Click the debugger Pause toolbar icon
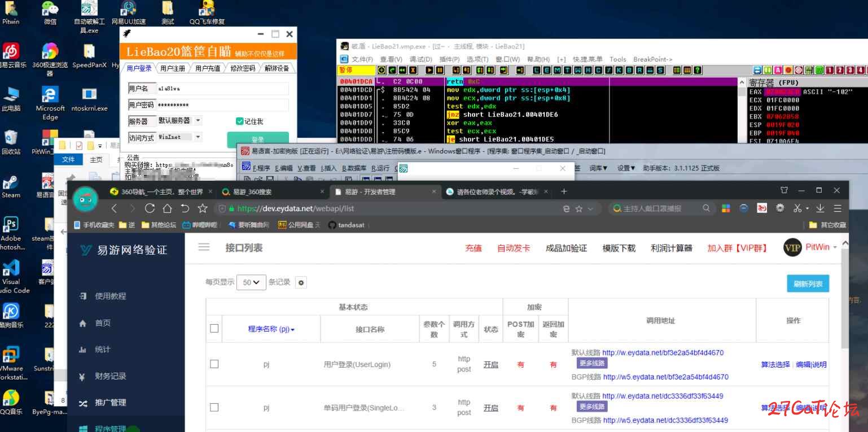868x432 pixels. coord(440,70)
